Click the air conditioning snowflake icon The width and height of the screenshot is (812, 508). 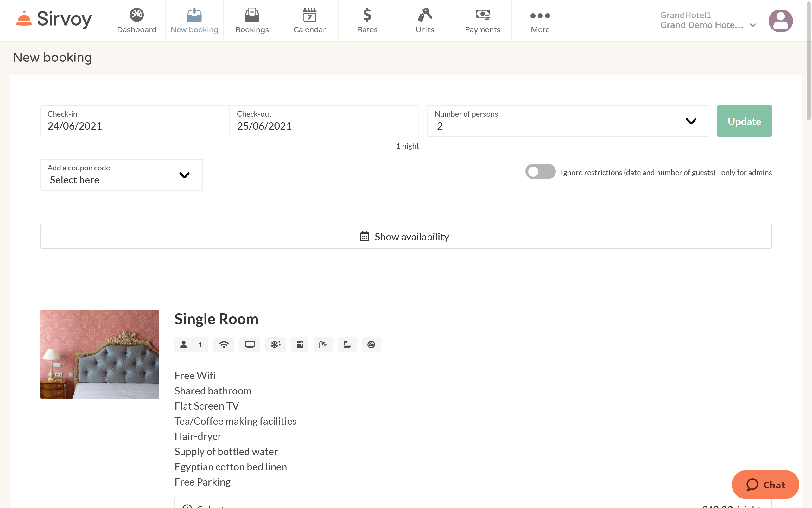[276, 344]
